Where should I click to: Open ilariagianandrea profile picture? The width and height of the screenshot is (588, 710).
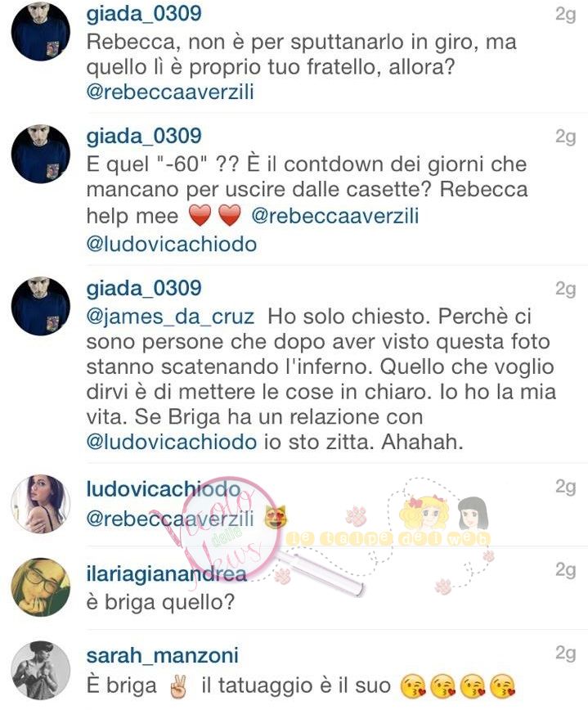[x=41, y=587]
